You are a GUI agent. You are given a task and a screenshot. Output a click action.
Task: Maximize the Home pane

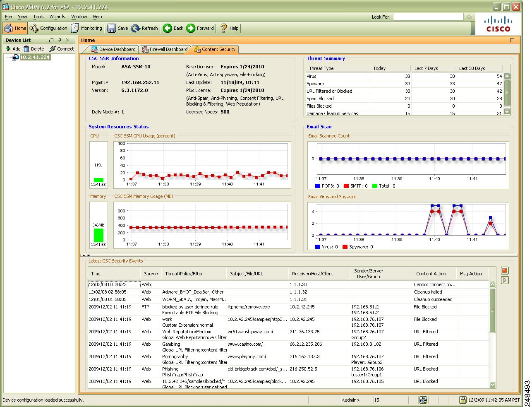(x=512, y=40)
